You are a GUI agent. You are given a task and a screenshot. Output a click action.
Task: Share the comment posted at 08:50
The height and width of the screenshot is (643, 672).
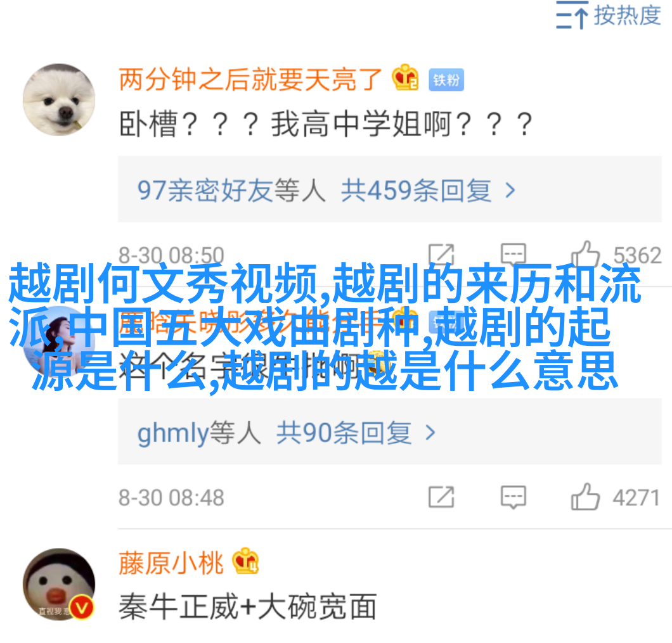(x=441, y=255)
